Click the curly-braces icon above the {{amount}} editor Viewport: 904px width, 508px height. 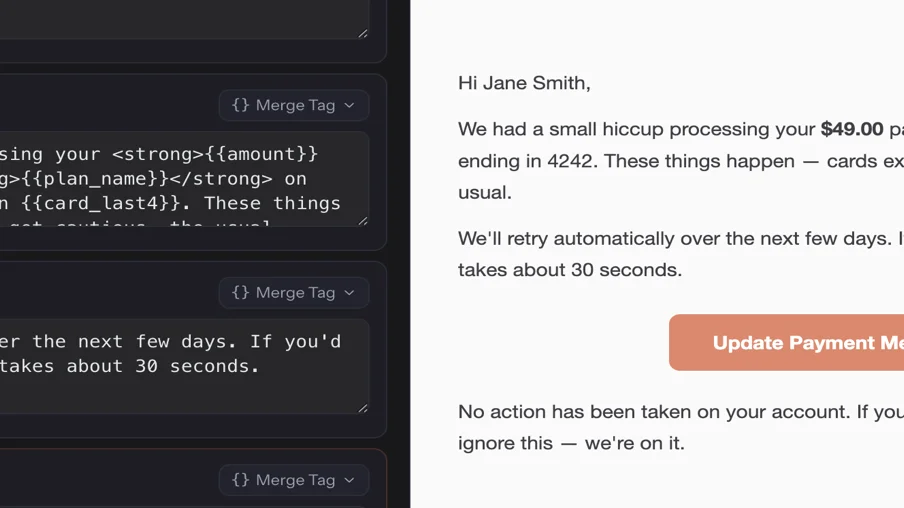pyautogui.click(x=240, y=105)
